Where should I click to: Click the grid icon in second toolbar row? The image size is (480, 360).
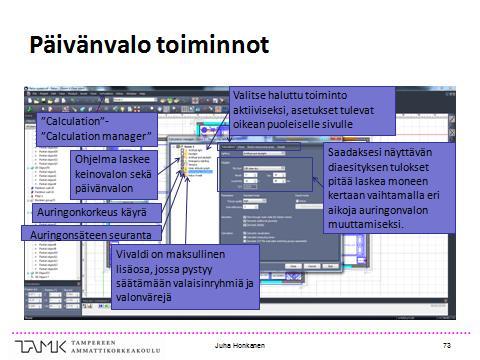click(x=185, y=109)
